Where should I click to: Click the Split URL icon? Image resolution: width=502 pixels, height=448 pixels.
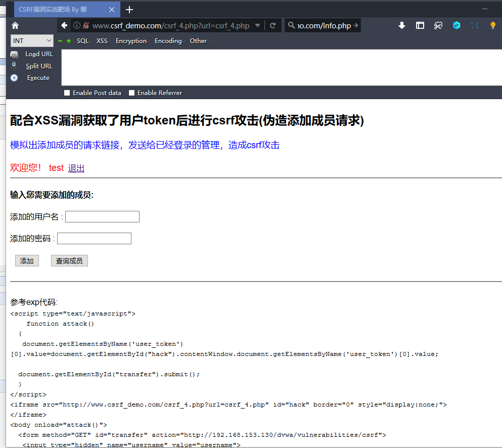14,65
